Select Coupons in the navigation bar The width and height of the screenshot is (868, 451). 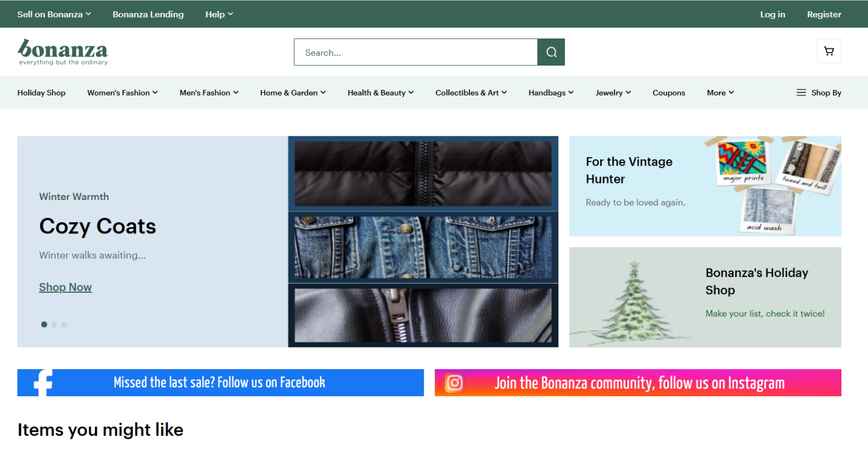point(669,92)
